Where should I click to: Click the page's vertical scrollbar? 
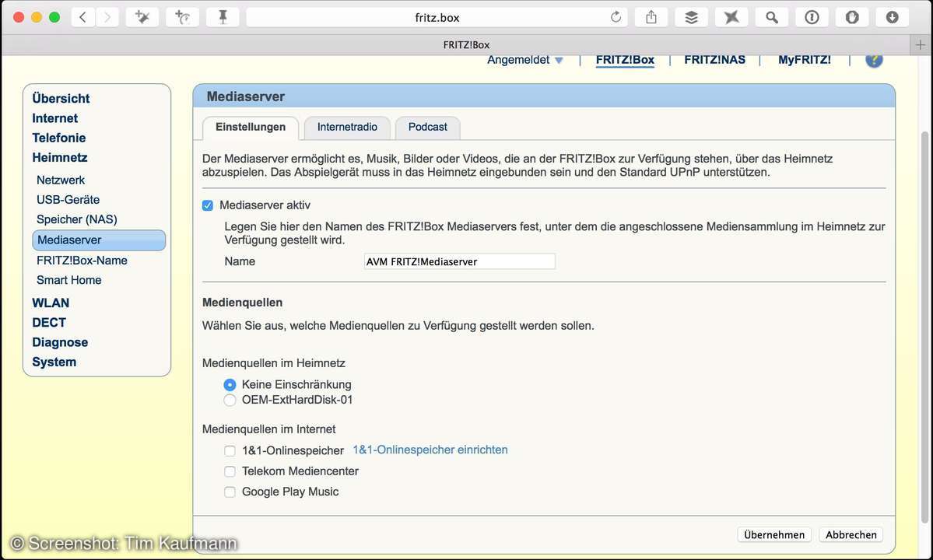click(x=924, y=327)
